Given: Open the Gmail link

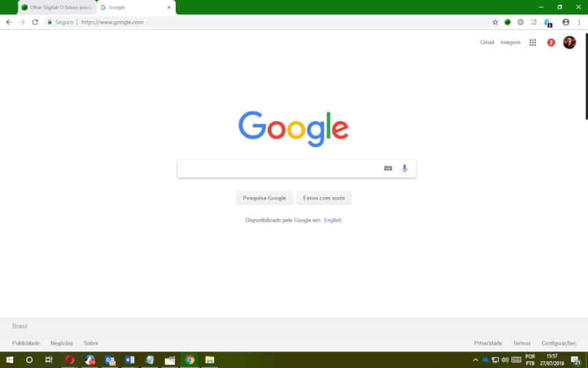Looking at the screenshot, I should 487,42.
